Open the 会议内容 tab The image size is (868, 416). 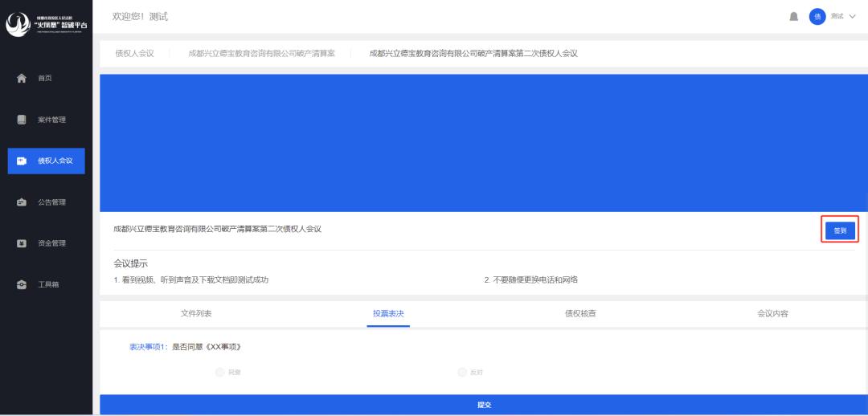[772, 314]
